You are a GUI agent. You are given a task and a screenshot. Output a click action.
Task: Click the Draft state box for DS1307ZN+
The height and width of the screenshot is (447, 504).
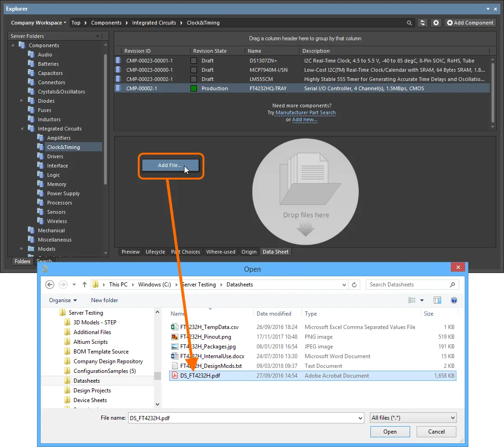(x=195, y=60)
